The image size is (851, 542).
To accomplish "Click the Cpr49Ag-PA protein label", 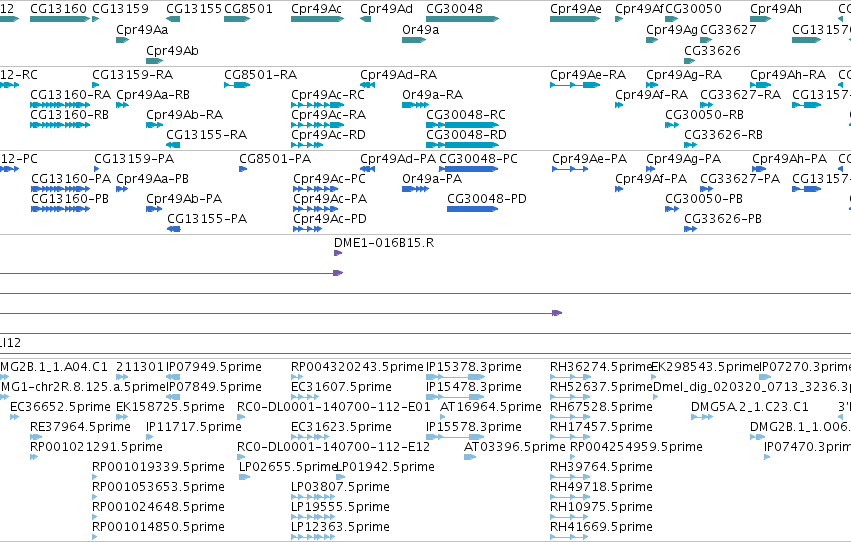I will 683,159.
